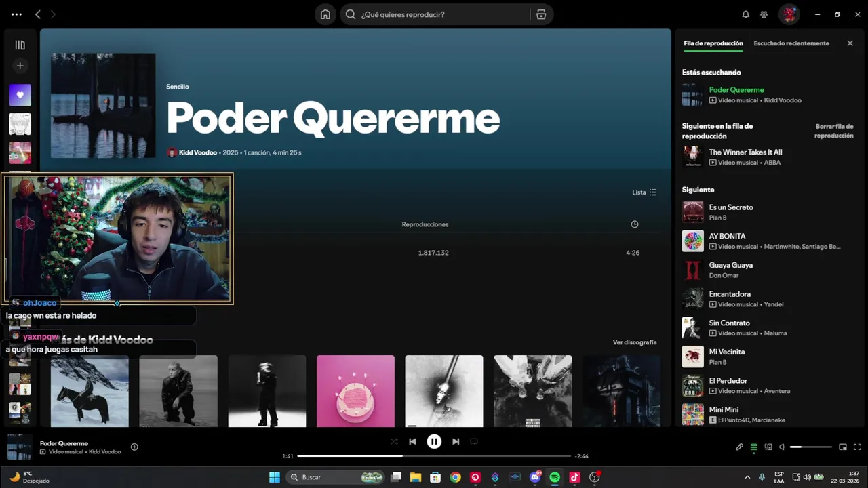Select Encantadora in the queue
This screenshot has width=868, height=488.
tap(767, 299)
